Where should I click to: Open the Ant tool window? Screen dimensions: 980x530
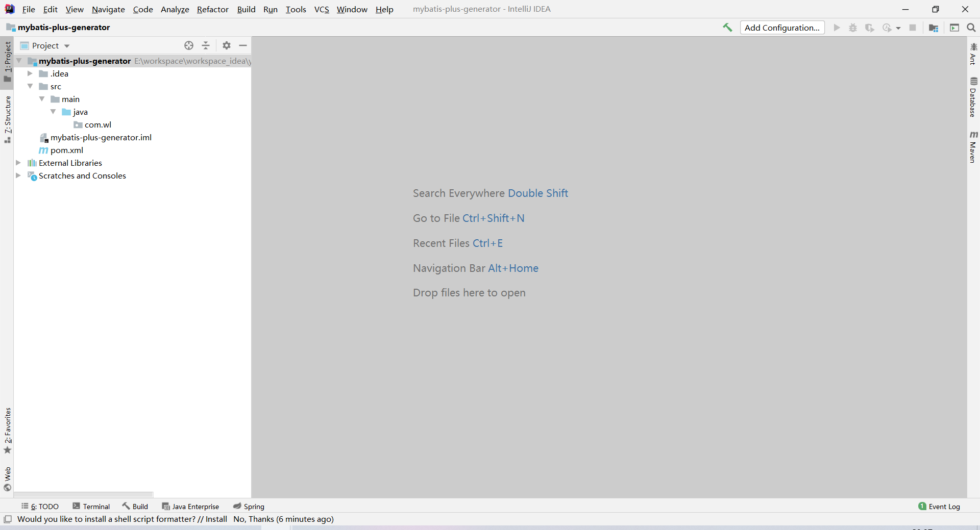973,54
